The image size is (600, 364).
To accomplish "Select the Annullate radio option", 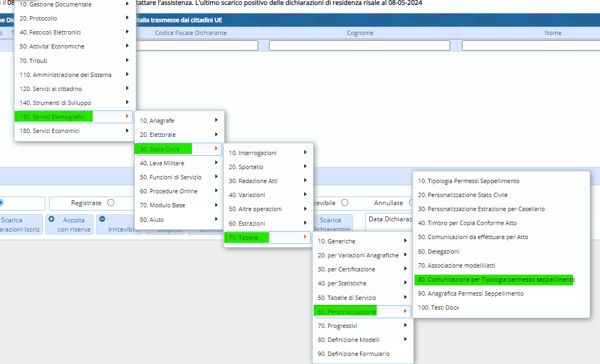I will click(x=411, y=203).
